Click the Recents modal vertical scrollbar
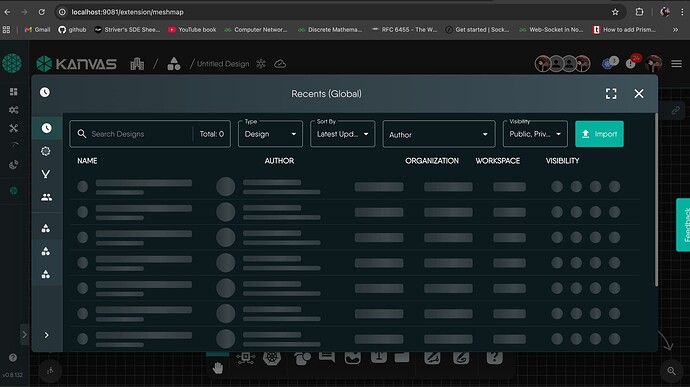Image resolution: width=690 pixels, height=387 pixels. pos(656,200)
